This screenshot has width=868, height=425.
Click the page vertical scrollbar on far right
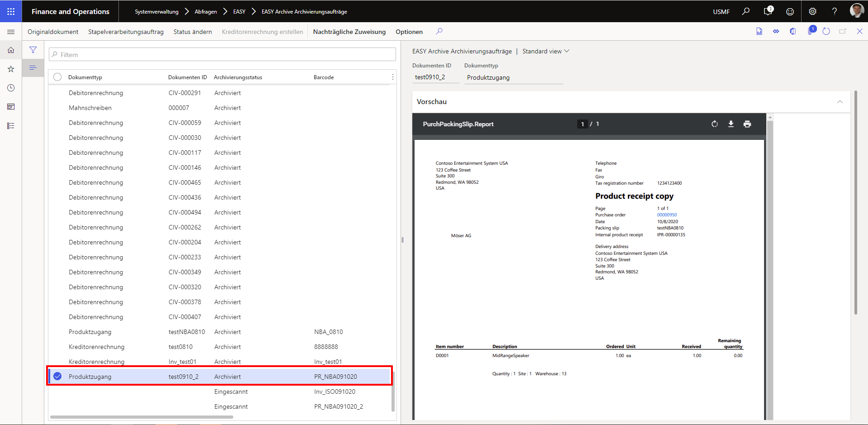856,202
